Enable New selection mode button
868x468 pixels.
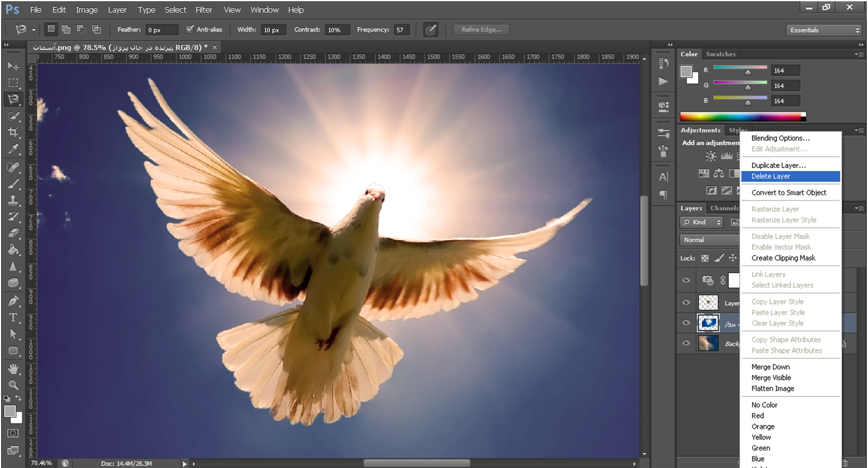click(x=52, y=29)
